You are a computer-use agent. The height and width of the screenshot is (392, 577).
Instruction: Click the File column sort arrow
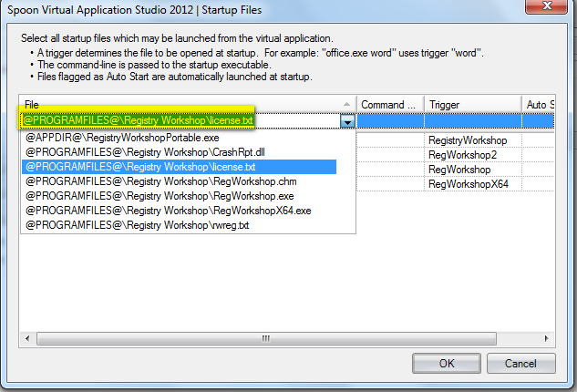346,105
